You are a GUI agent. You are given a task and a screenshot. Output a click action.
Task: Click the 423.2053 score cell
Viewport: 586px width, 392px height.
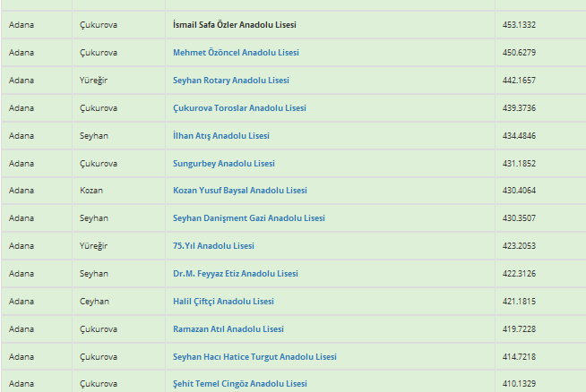pyautogui.click(x=520, y=246)
